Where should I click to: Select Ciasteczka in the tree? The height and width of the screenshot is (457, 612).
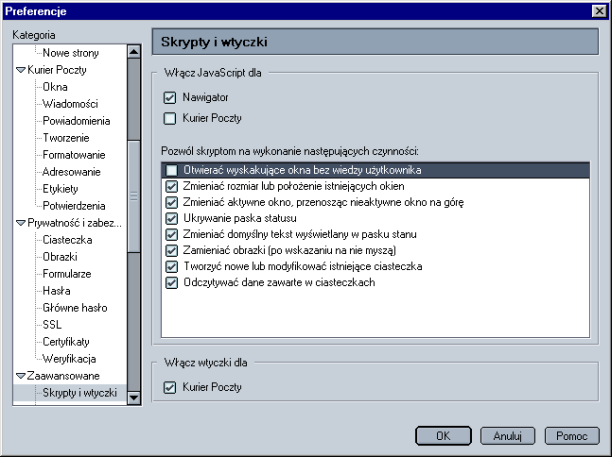pos(68,240)
